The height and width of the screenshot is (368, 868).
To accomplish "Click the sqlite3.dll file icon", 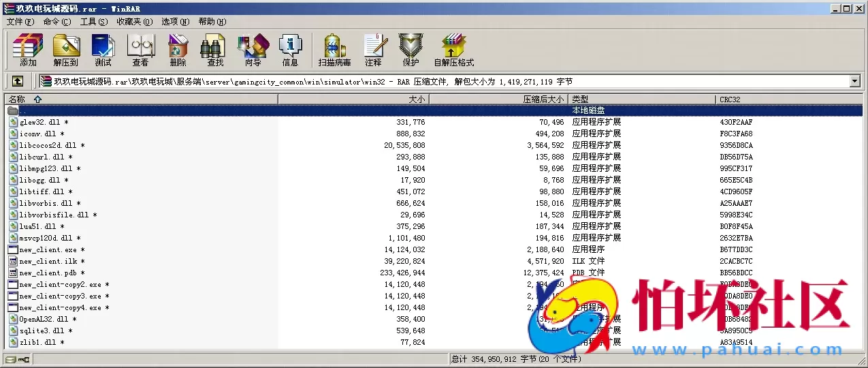I will click(x=13, y=331).
